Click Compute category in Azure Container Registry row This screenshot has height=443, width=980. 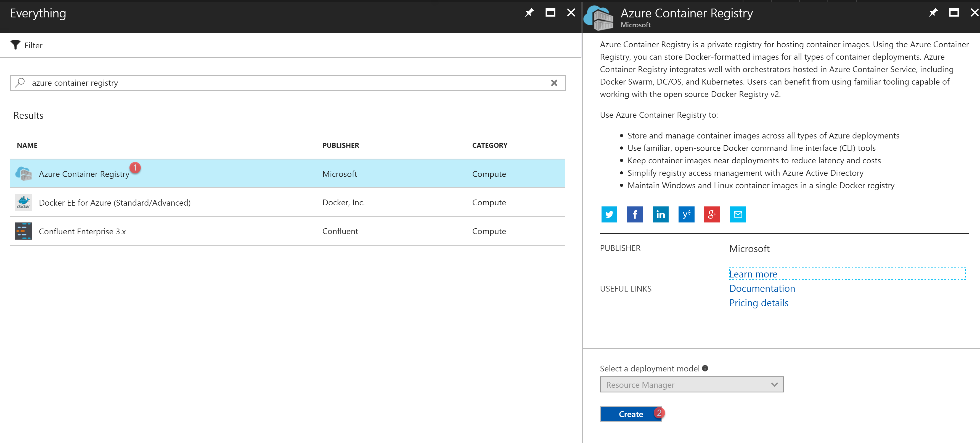[489, 174]
